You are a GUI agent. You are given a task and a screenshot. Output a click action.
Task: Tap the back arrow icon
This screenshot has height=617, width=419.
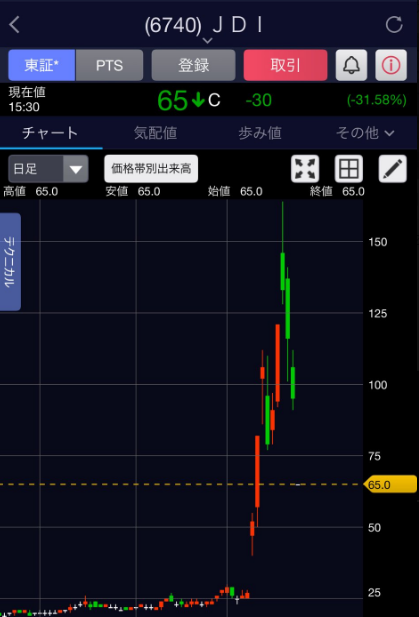[x=15, y=25]
